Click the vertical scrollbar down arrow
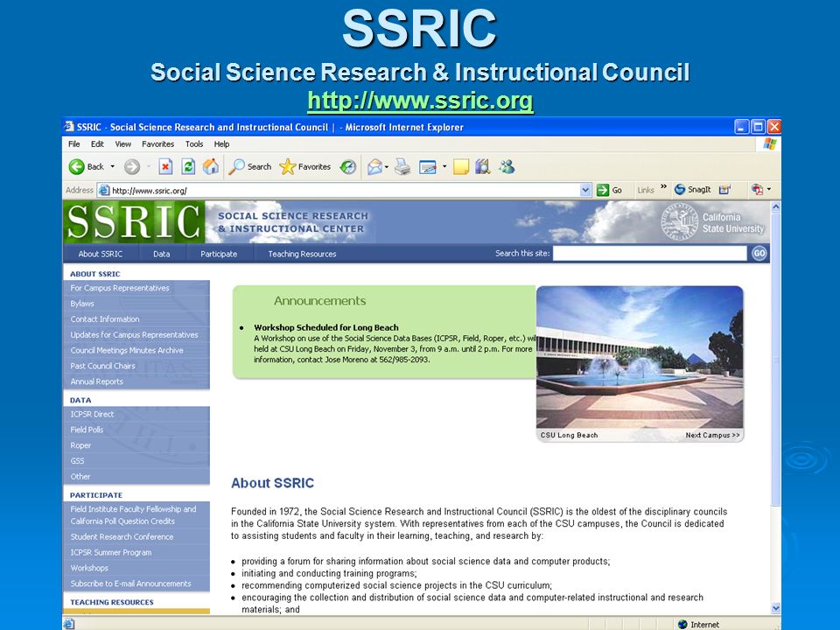The width and height of the screenshot is (840, 630). pos(776,608)
